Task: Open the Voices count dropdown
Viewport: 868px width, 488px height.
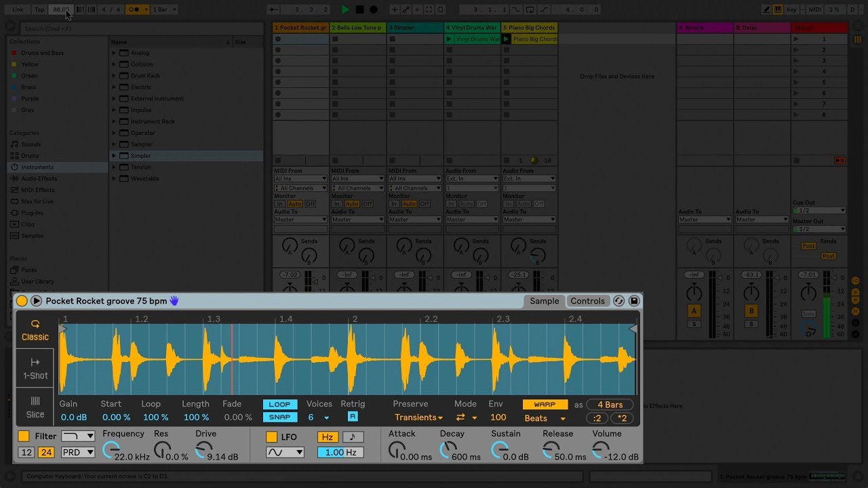Action: click(318, 418)
